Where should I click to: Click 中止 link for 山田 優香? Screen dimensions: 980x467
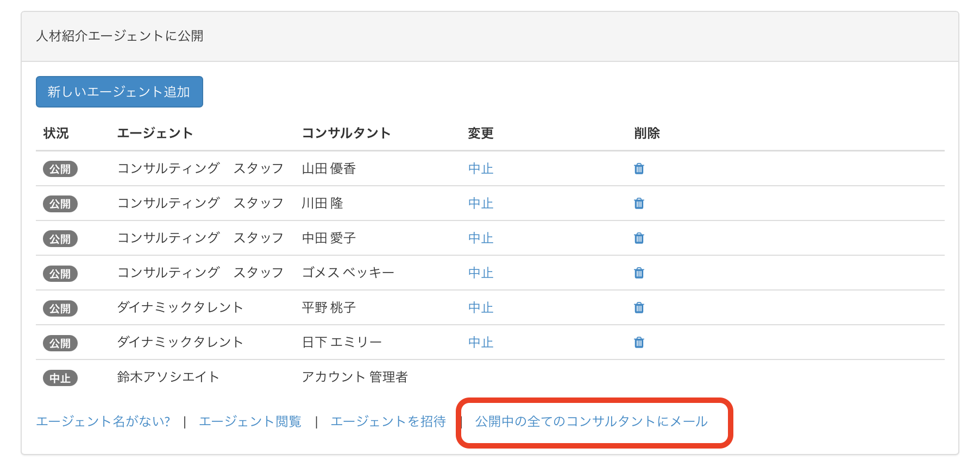[x=480, y=169]
